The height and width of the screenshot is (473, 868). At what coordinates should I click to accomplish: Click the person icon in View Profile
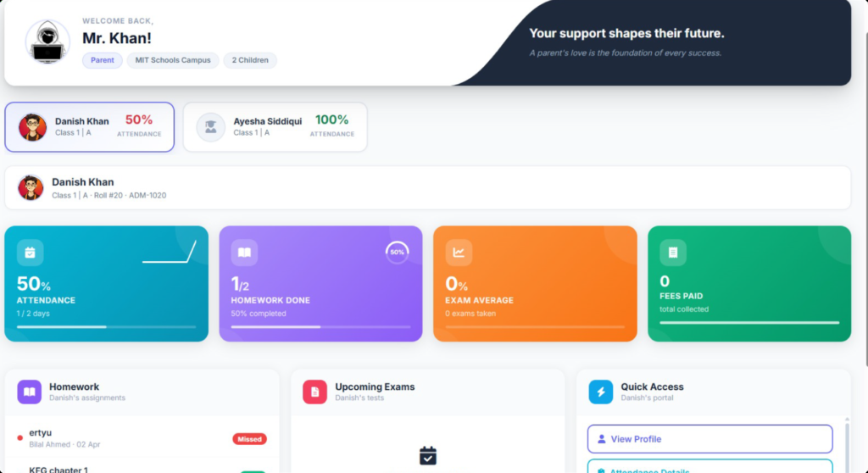click(601, 438)
